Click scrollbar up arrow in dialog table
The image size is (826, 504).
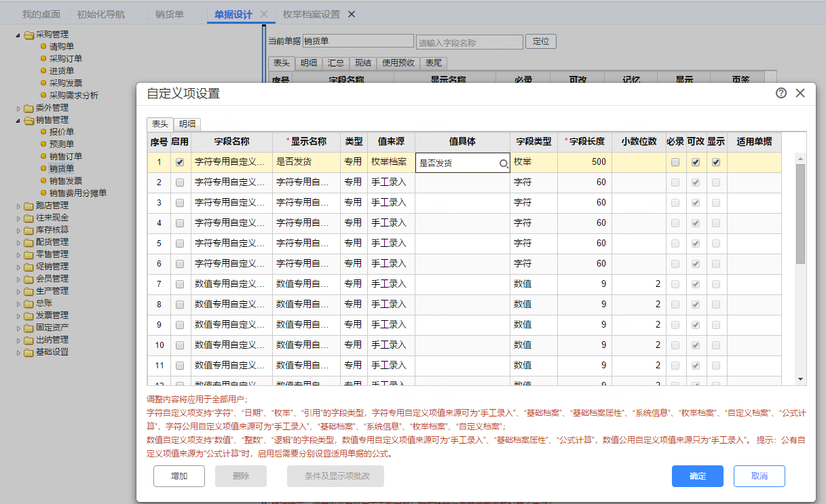pyautogui.click(x=800, y=158)
